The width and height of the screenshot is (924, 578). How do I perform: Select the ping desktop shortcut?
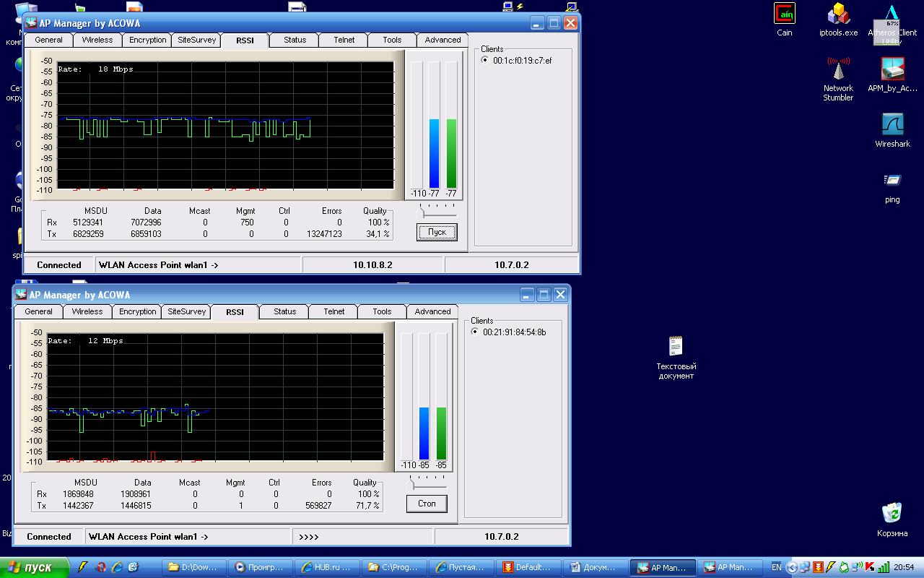point(892,181)
